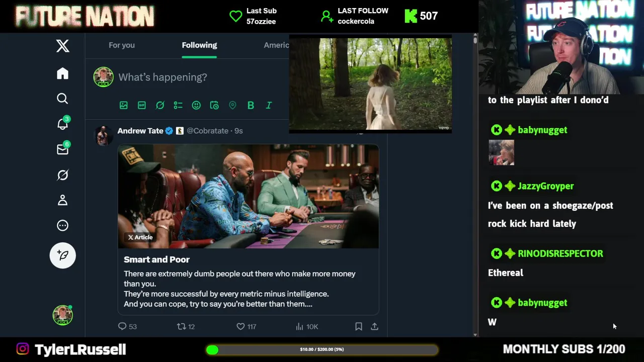644x362 pixels.
Task: Repost the tweet with 12 reposts
Action: coord(186,326)
